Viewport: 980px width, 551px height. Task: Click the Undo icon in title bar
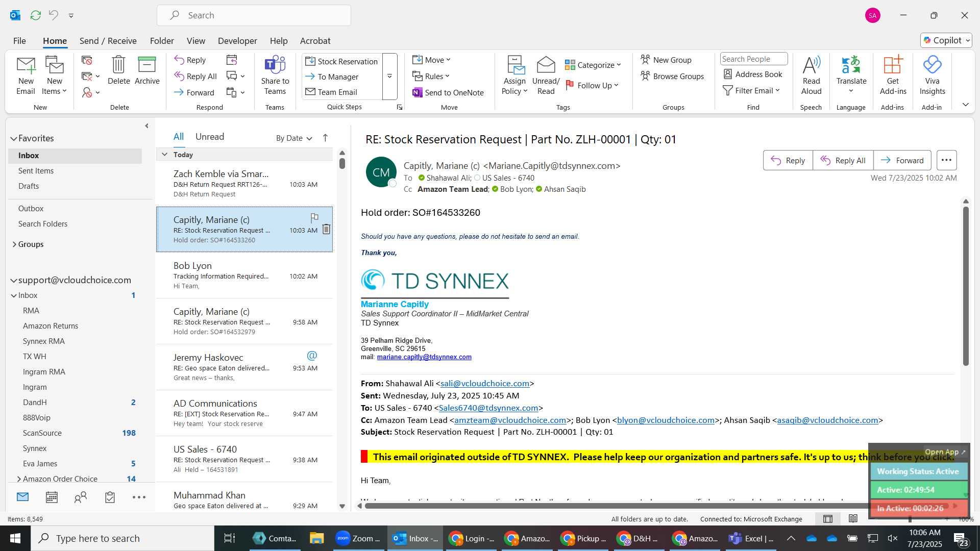pyautogui.click(x=53, y=15)
